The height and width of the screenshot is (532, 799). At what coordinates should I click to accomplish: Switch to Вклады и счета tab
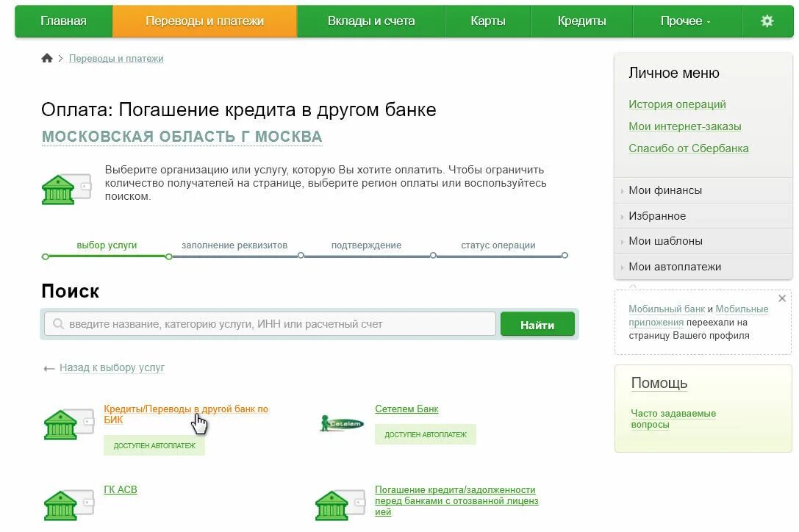coord(371,21)
